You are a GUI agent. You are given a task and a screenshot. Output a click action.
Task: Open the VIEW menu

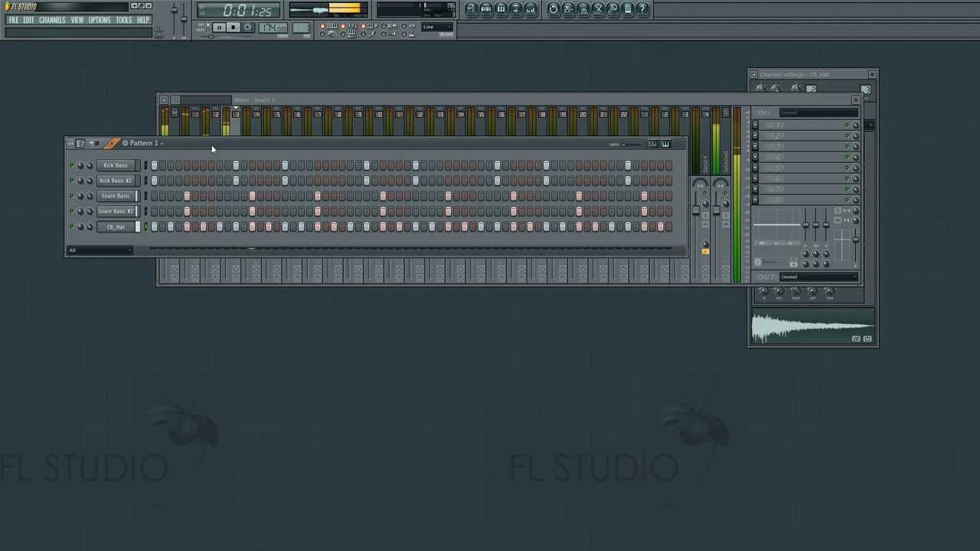(x=77, y=20)
